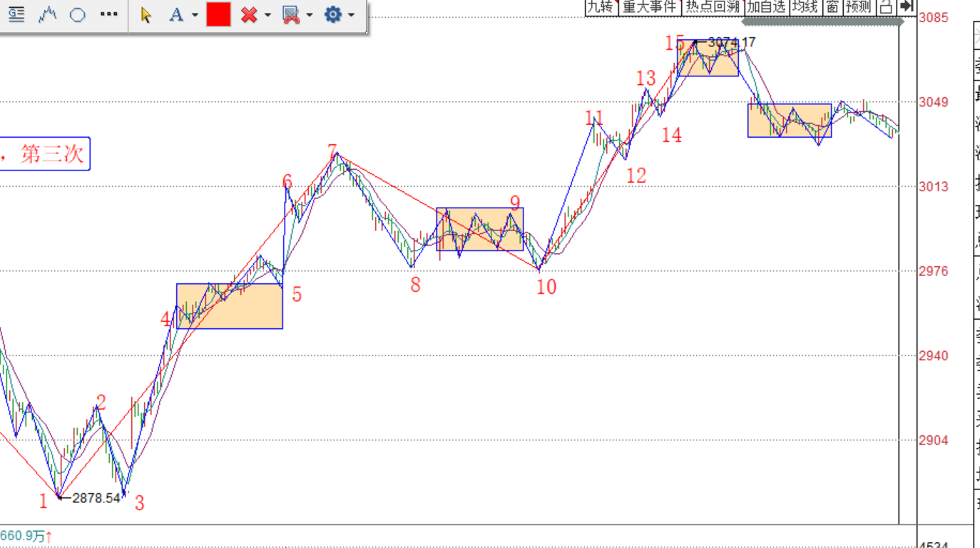Expand the delete options dropdown arrow
Viewport: 980px width, 548px height.
[x=267, y=15]
